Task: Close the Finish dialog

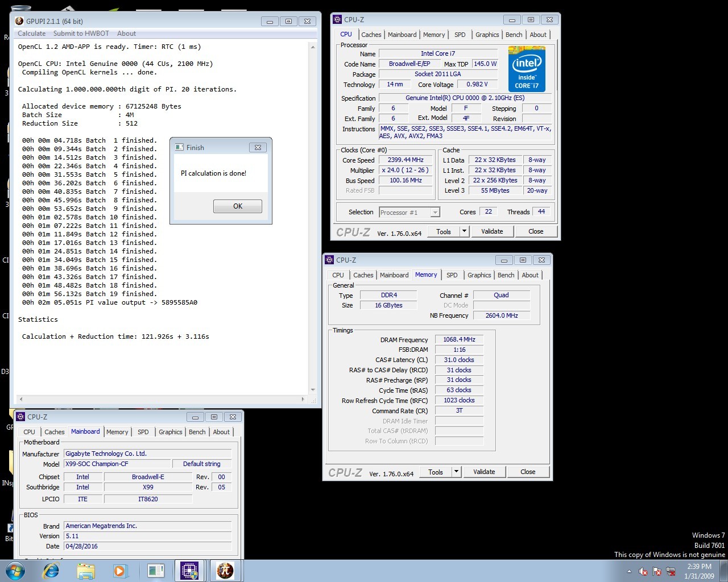Action: (x=258, y=147)
